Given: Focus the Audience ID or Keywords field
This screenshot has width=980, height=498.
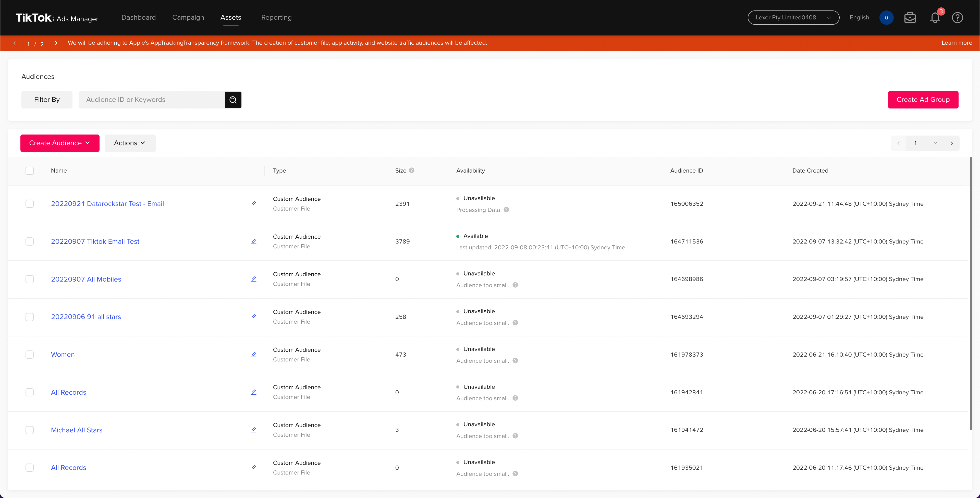Looking at the screenshot, I should pos(151,100).
